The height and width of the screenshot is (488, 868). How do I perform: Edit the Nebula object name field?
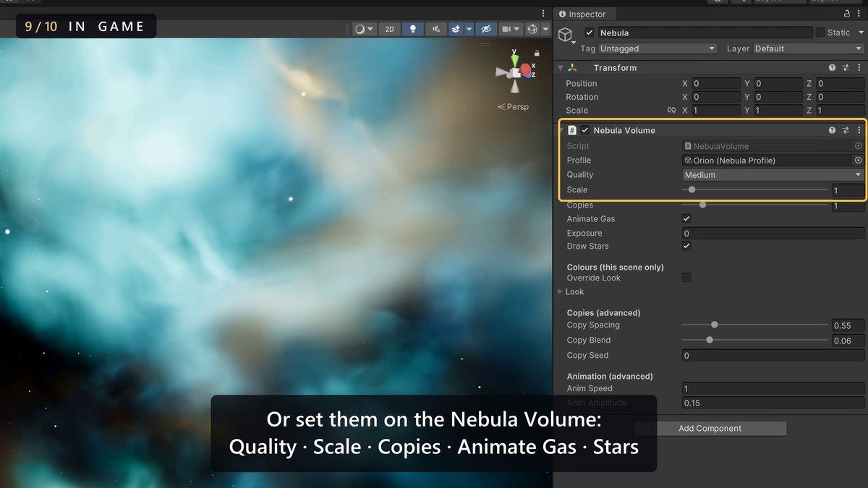[x=705, y=33]
